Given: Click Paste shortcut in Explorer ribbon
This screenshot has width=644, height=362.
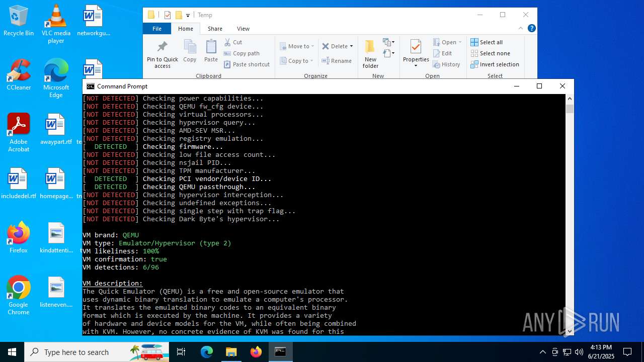Looking at the screenshot, I should (x=247, y=64).
